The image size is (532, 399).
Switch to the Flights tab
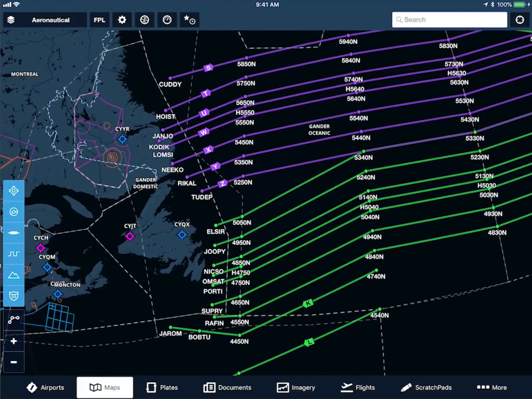358,387
